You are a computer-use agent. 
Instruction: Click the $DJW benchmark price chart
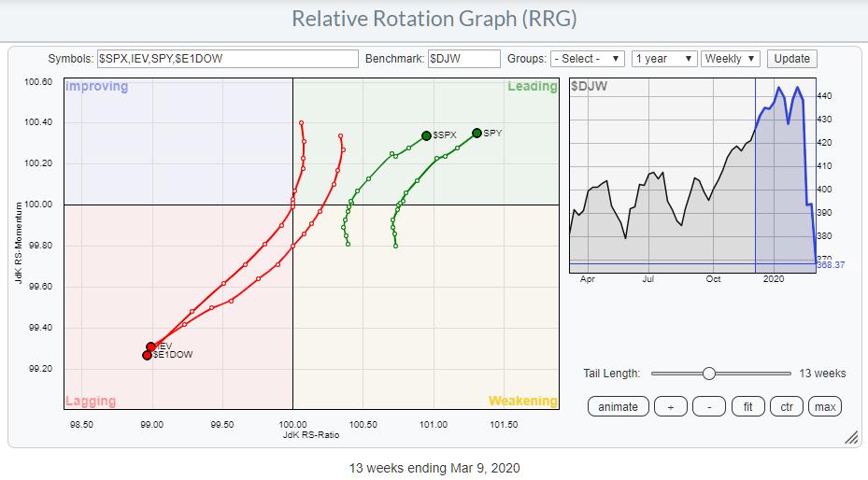(691, 176)
